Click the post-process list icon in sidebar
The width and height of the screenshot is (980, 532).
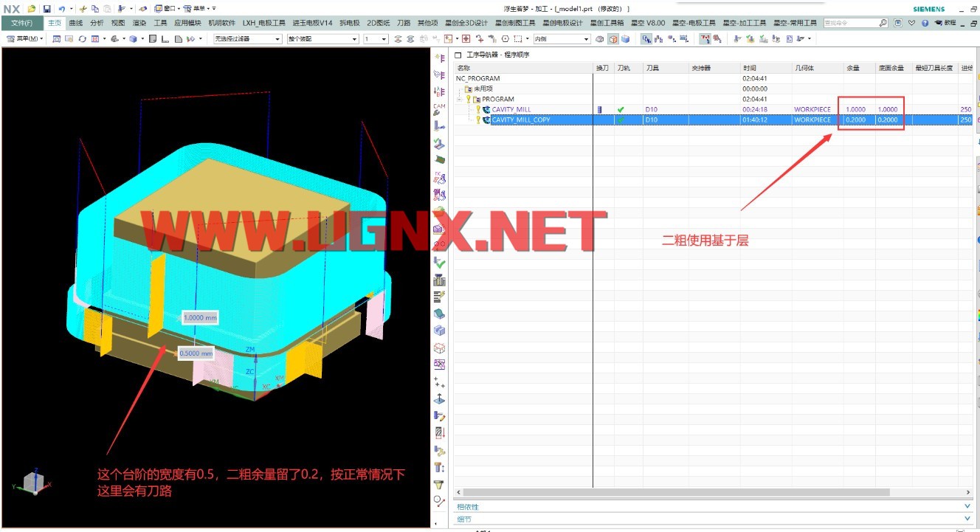click(440, 297)
